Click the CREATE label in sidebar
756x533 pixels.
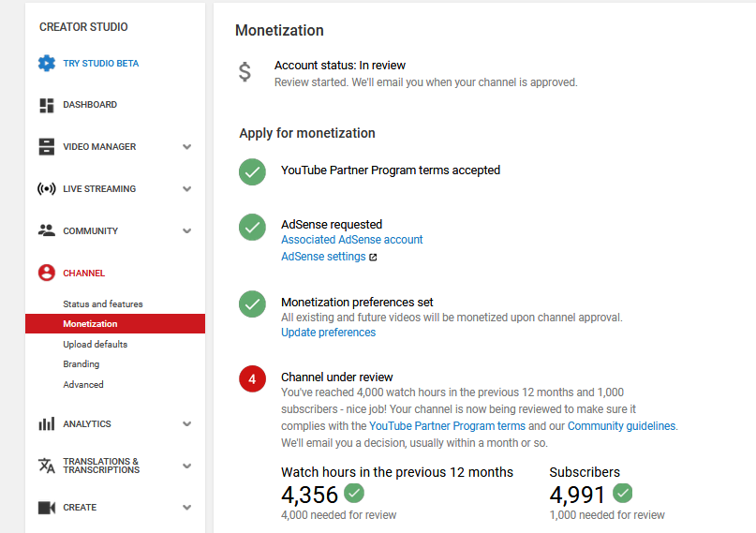[x=80, y=507]
